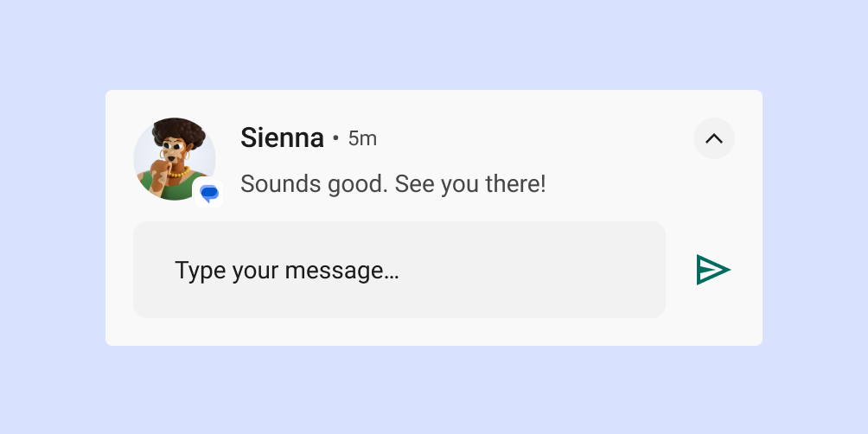Screen dimensions: 868x434
Task: Focus the "Type your message…" field
Action: 399,270
